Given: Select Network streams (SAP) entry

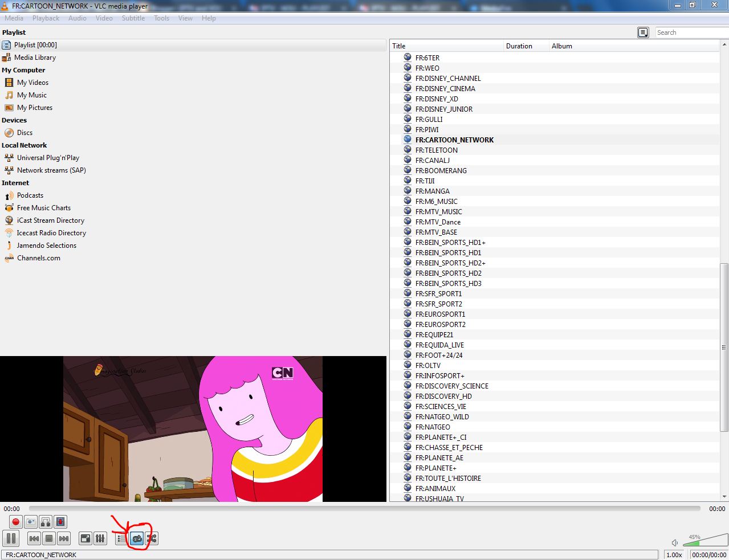Looking at the screenshot, I should click(x=51, y=170).
